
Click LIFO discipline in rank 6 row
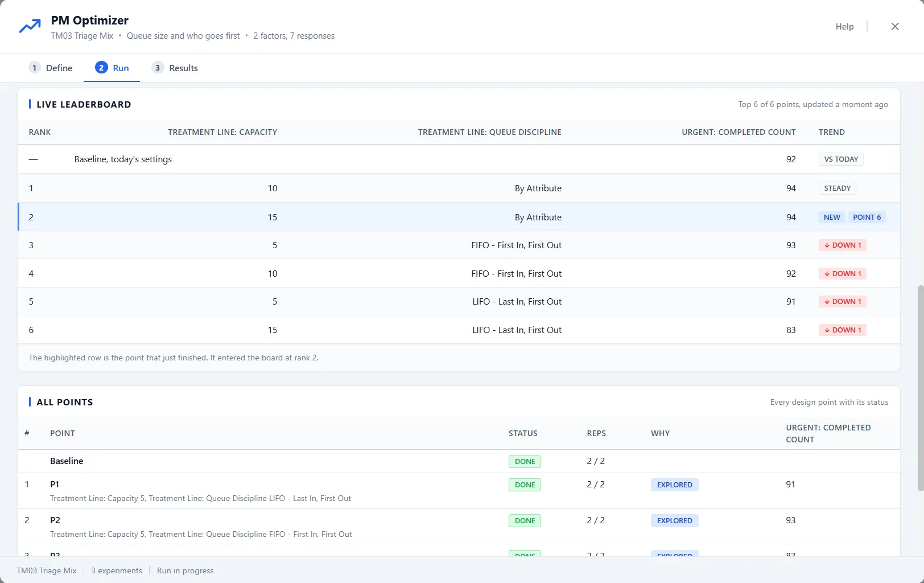coord(517,330)
